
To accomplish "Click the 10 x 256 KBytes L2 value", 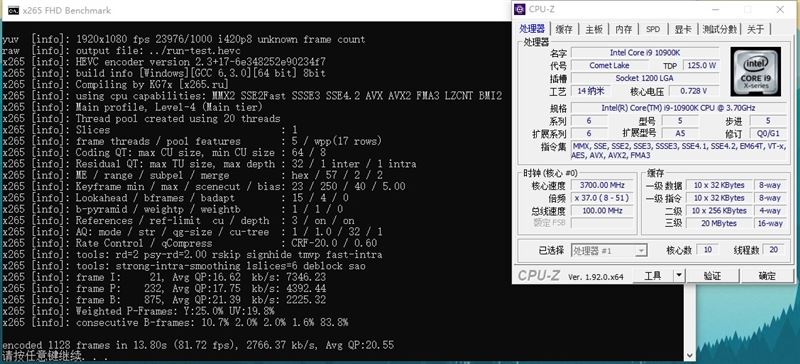I will coord(718,211).
